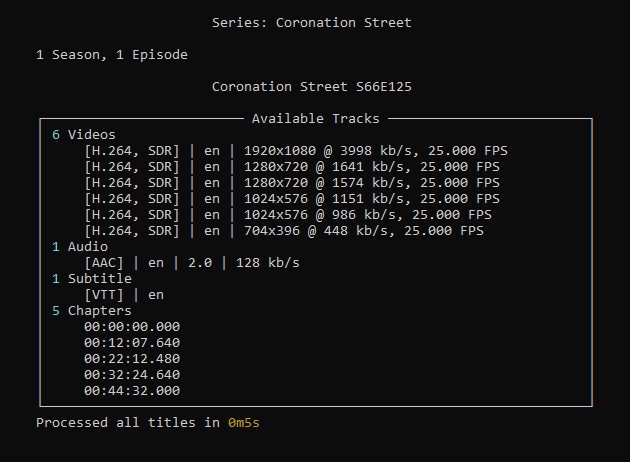The image size is (630, 462).
Task: Click the 'Available Tracks' panel title
Action: 315,119
